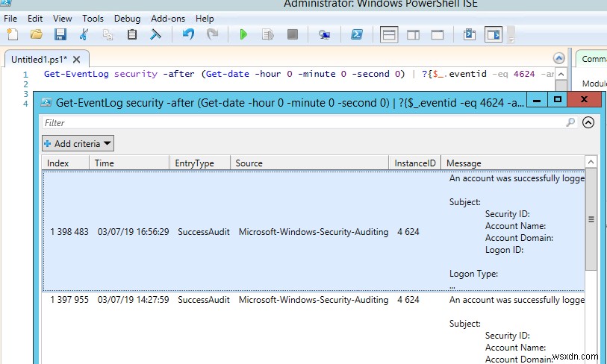Show script pane on top layout

pyautogui.click(x=389, y=35)
